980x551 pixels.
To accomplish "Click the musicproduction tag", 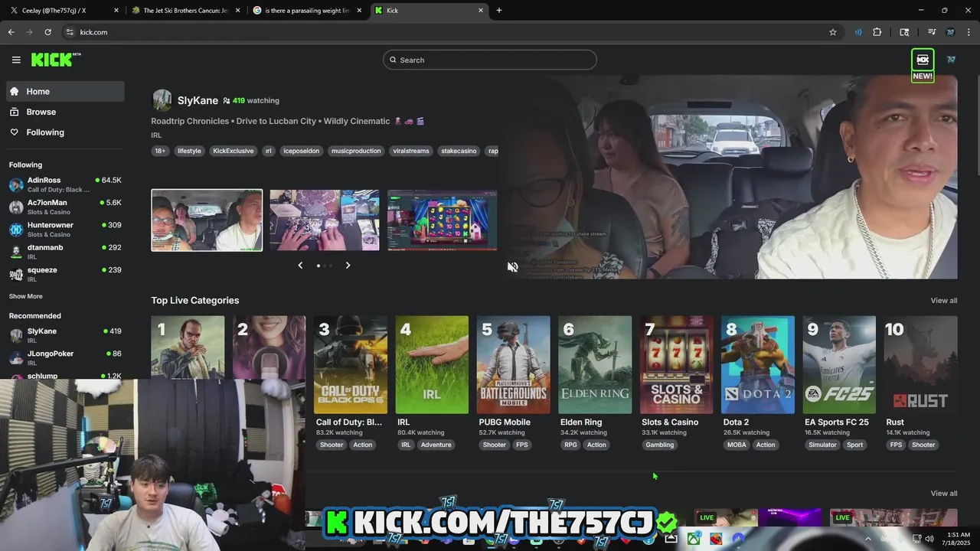I will coord(356,151).
